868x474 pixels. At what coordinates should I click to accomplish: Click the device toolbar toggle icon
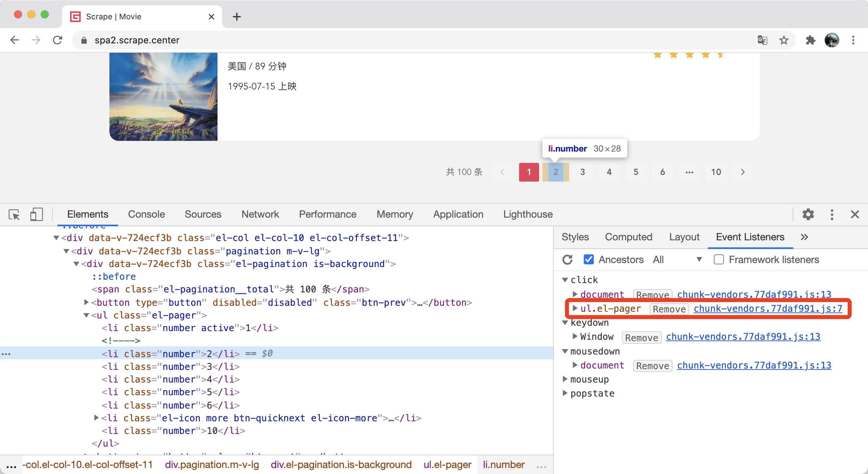click(x=36, y=214)
